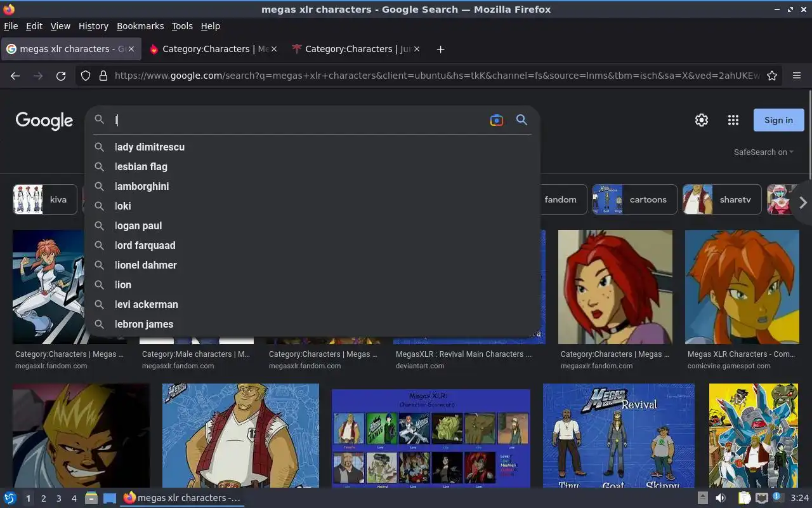Switch to workspace 4
The width and height of the screenshot is (812, 508).
point(74,498)
